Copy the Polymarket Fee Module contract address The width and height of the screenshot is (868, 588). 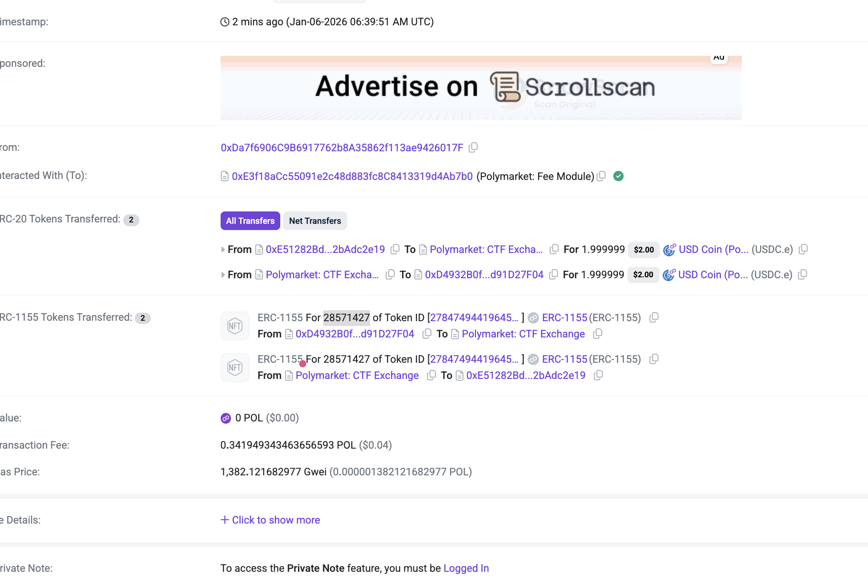tap(602, 176)
